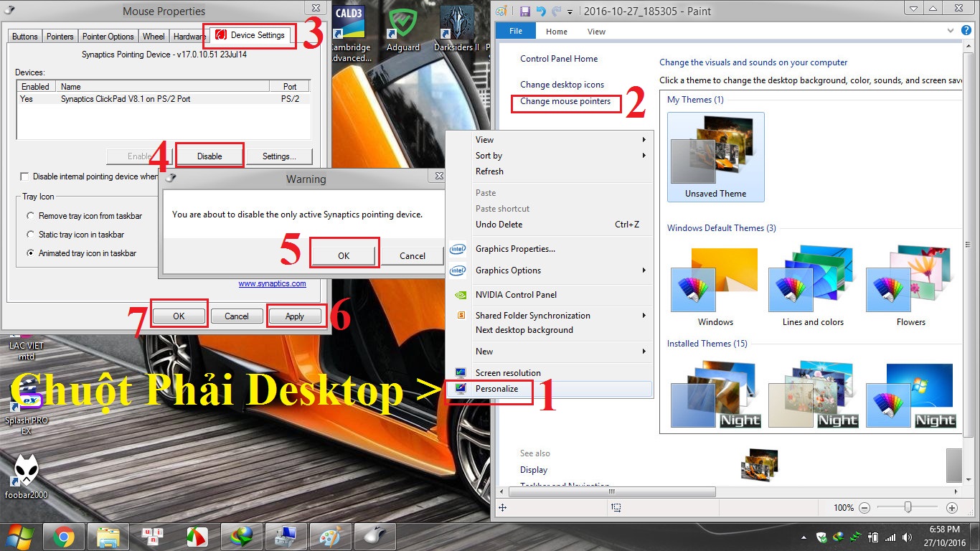Open Customize Quick Access Toolbar dropdown
The width and height of the screenshot is (980, 551).
(x=570, y=11)
